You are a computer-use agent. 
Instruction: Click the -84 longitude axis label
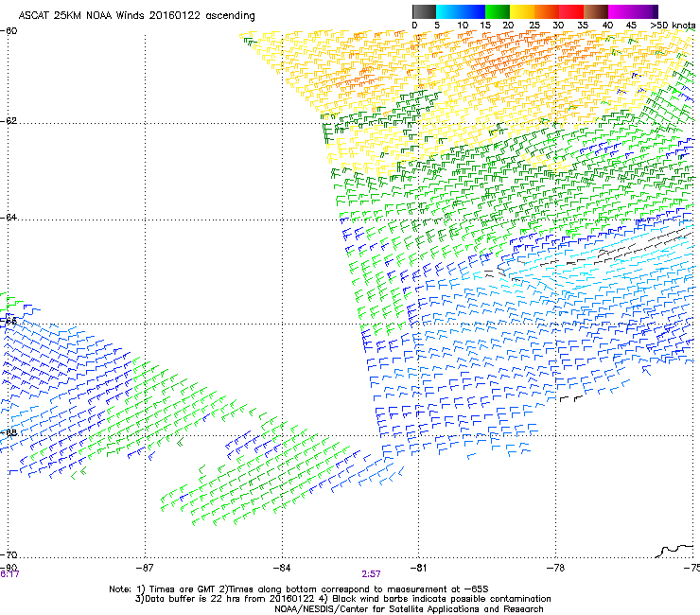pyautogui.click(x=282, y=568)
